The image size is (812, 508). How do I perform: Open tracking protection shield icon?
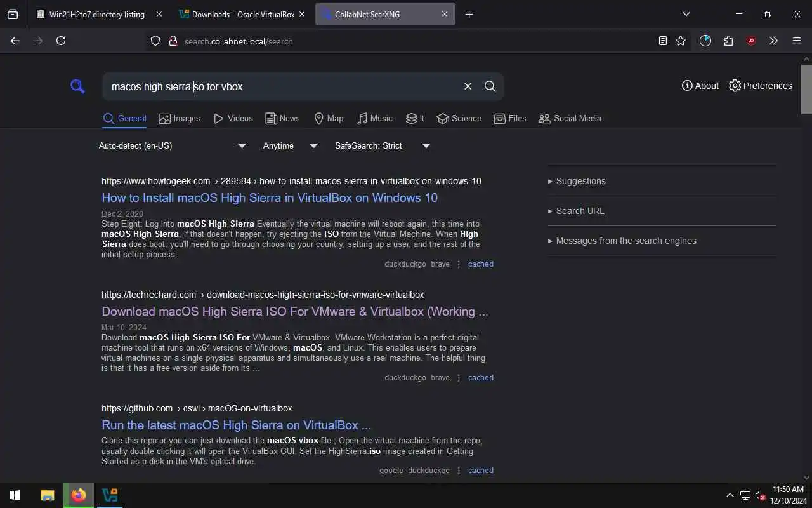(x=155, y=41)
